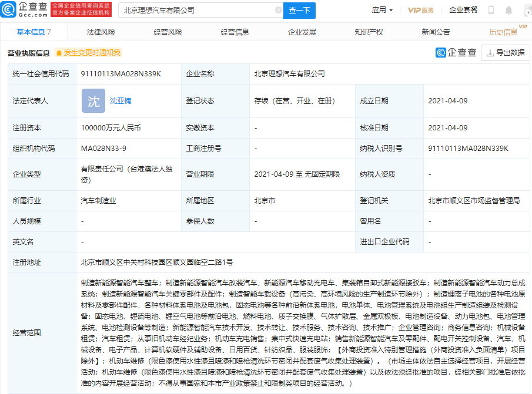The width and height of the screenshot is (532, 394).
Task: Click the clear (X) icon inside search box
Action: [x=279, y=10]
